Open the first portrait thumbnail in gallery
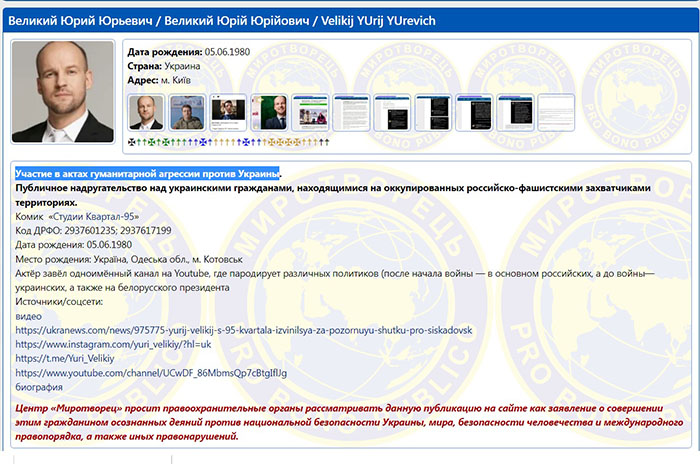 tap(146, 112)
